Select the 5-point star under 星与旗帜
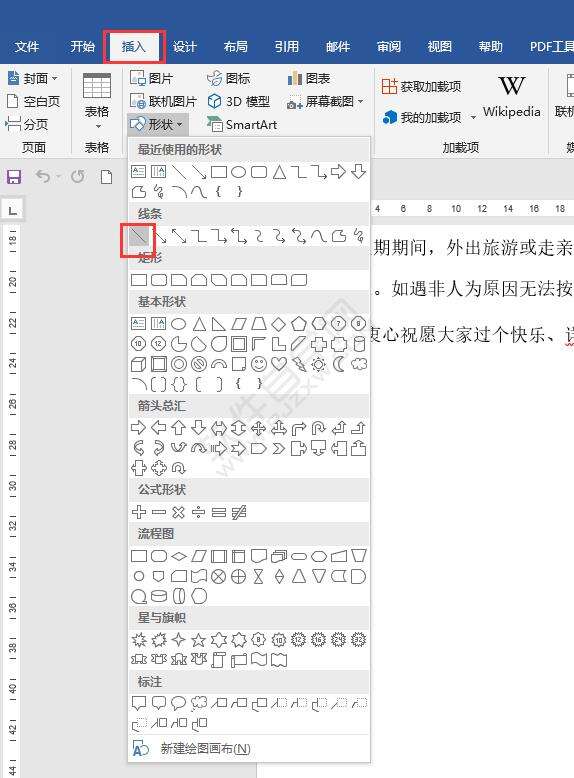Image resolution: width=574 pixels, height=778 pixels. [198, 640]
